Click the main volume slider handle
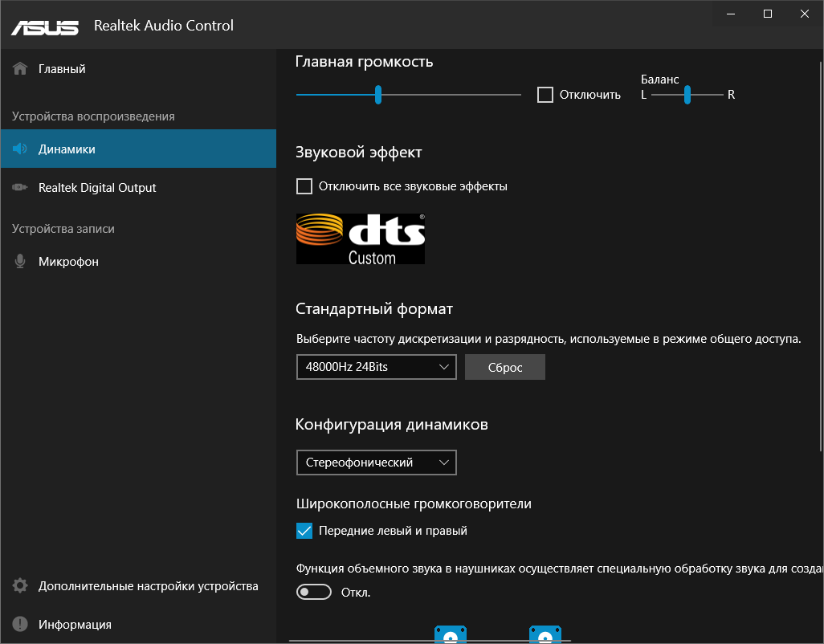The height and width of the screenshot is (644, 824). tap(377, 95)
